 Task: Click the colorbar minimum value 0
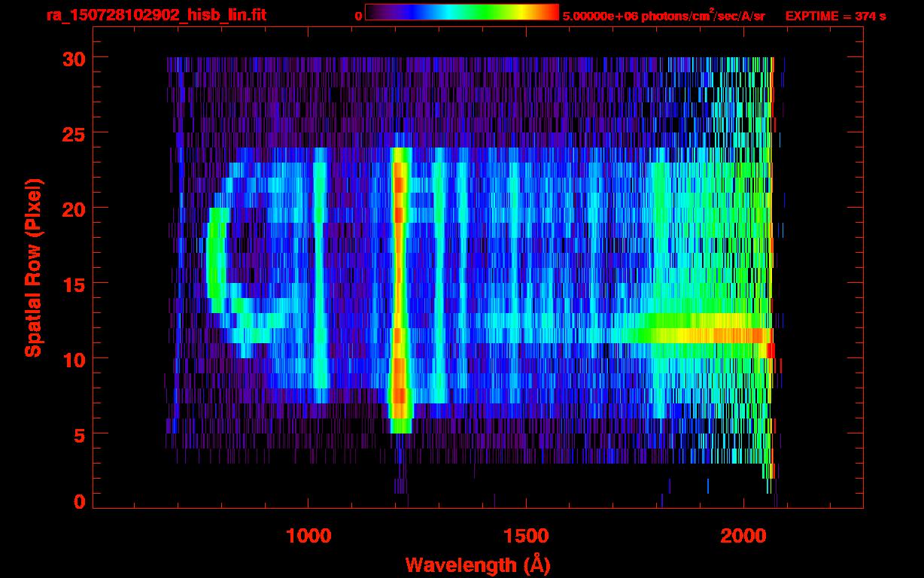[359, 16]
